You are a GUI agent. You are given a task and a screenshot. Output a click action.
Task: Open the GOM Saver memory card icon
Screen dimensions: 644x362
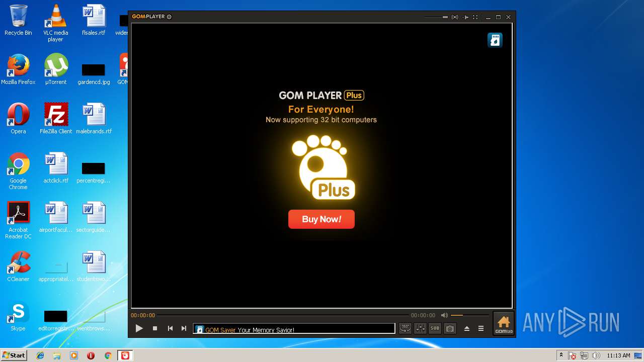[x=495, y=40]
